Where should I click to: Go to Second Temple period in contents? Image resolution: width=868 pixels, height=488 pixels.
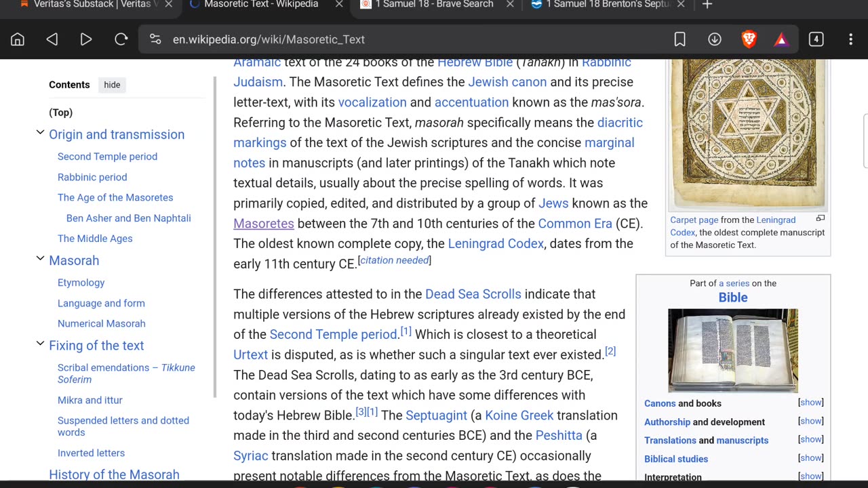point(107,157)
